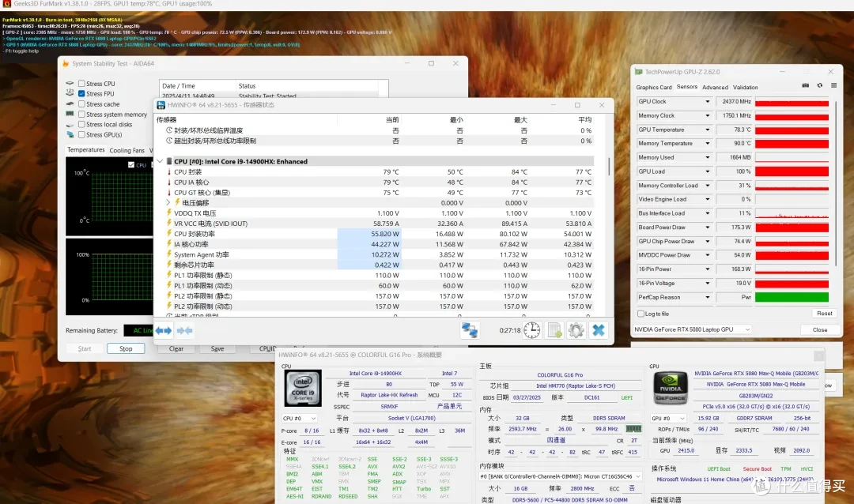This screenshot has height=504, width=854.
Task: Open the NVIDIA GeForce RTX 5080 Laptop GPU selector
Action: coord(692,329)
